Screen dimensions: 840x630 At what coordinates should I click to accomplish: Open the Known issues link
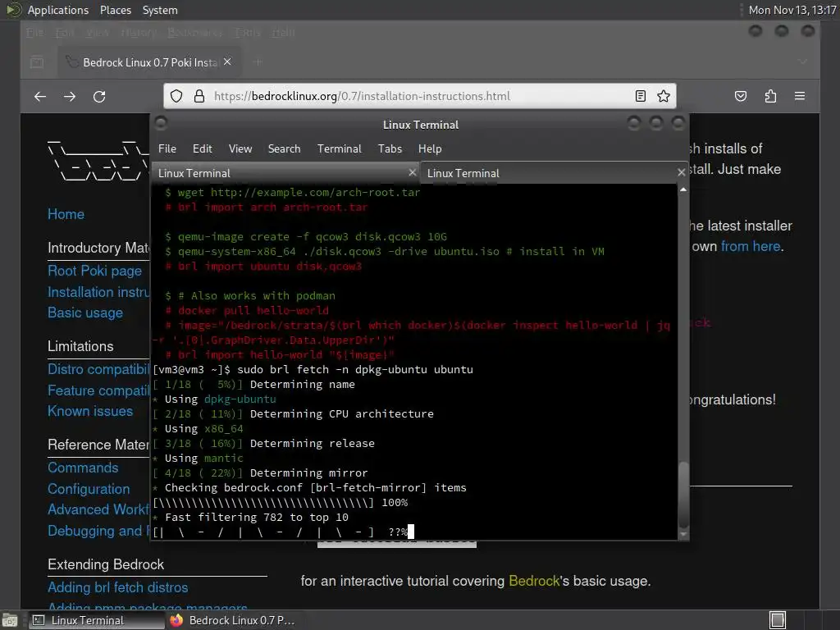pos(90,411)
